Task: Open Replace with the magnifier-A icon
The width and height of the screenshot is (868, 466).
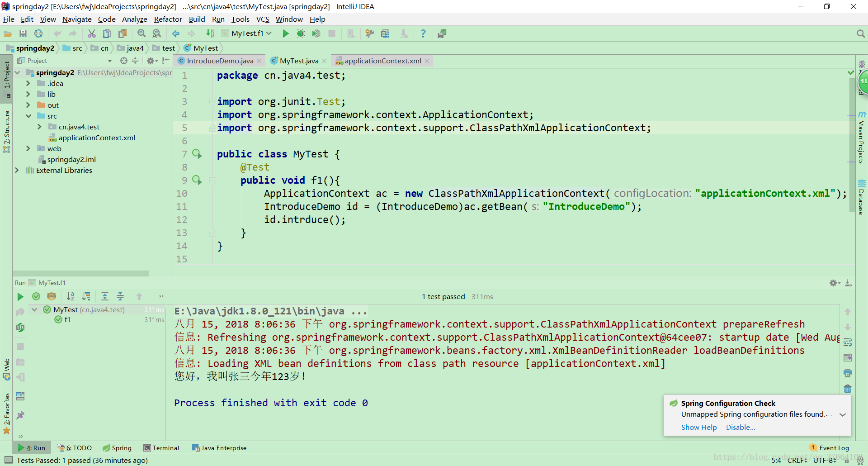Action: tap(157, 33)
